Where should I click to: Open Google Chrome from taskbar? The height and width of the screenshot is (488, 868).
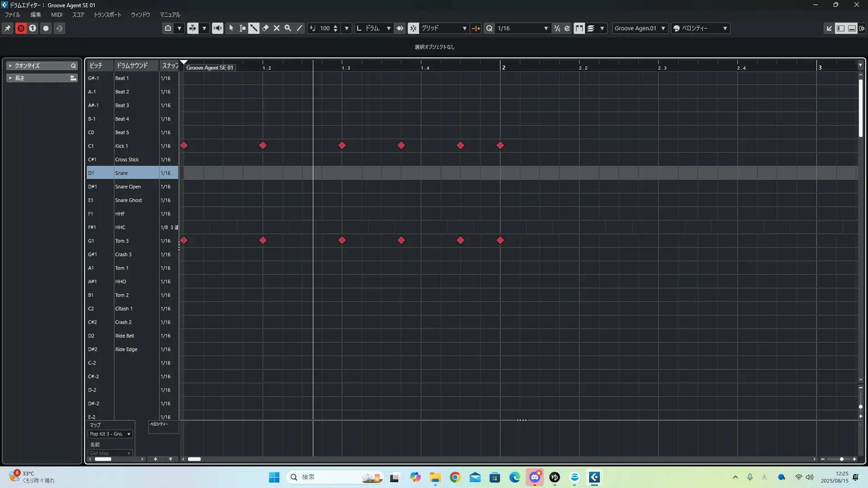click(x=455, y=477)
